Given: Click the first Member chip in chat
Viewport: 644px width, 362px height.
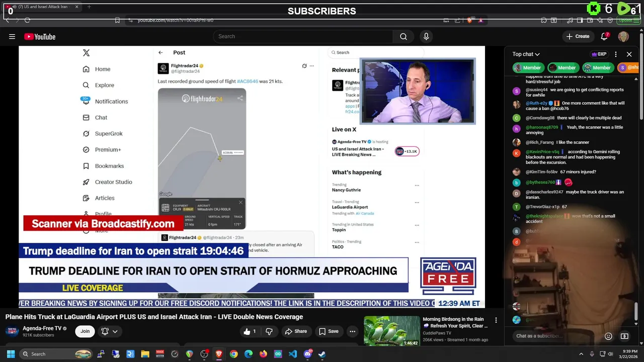Looking at the screenshot, I should [x=527, y=67].
